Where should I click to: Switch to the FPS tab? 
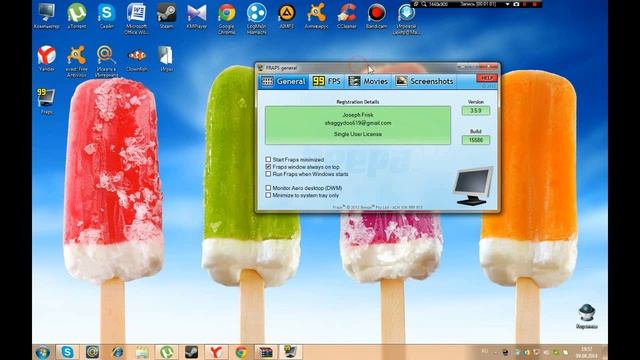click(327, 81)
